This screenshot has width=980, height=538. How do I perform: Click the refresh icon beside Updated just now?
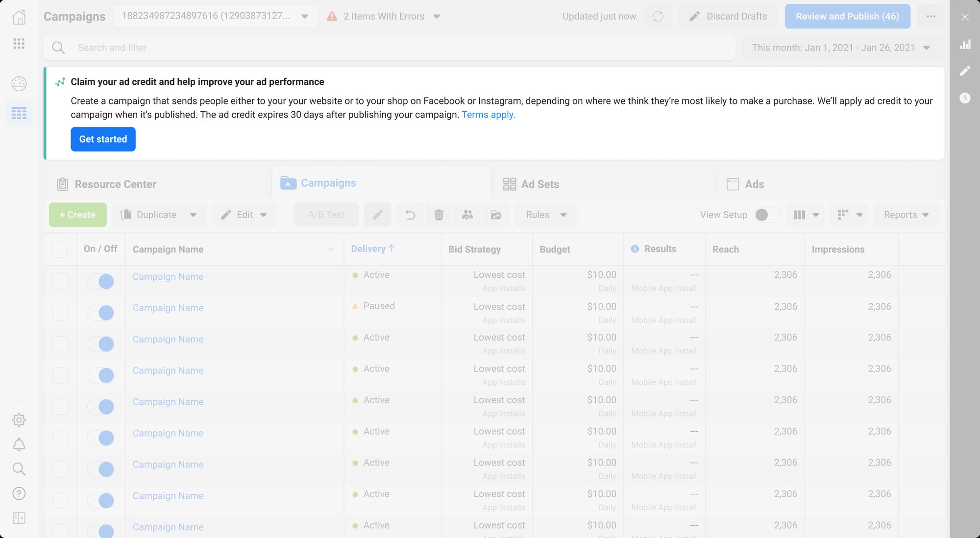pyautogui.click(x=658, y=16)
